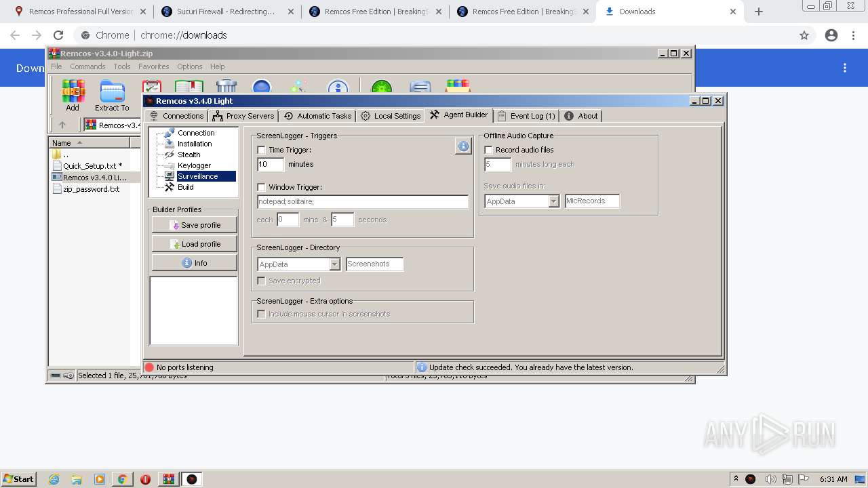Screen dimensions: 868x488
Task: Toggle Include mouse cursor in screenshots
Action: tap(262, 314)
